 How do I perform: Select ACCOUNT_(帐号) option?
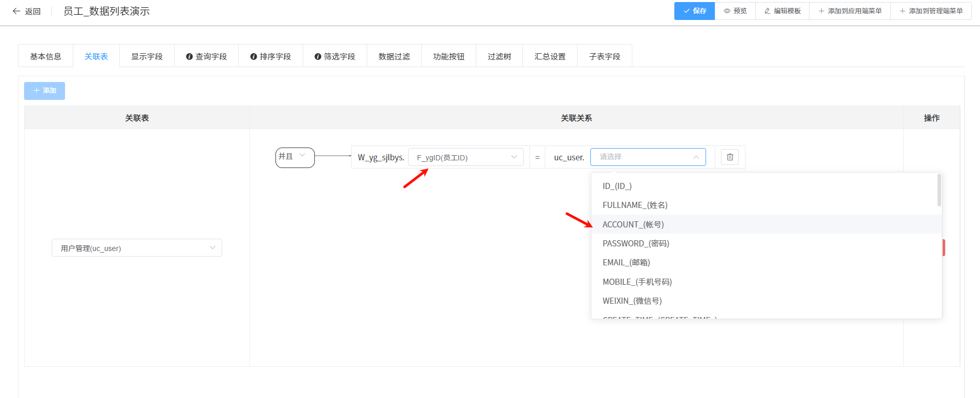coord(766,224)
